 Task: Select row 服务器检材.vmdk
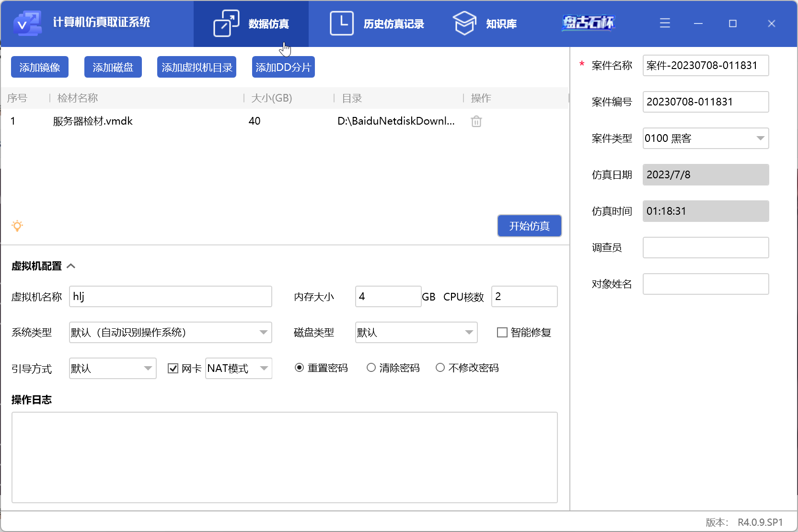285,121
